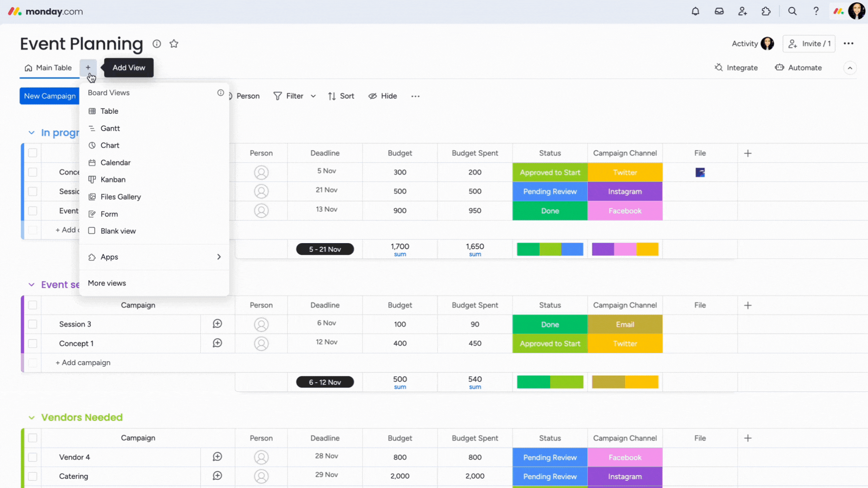Select the Kanban view option
The width and height of the screenshot is (868, 488).
point(113,179)
